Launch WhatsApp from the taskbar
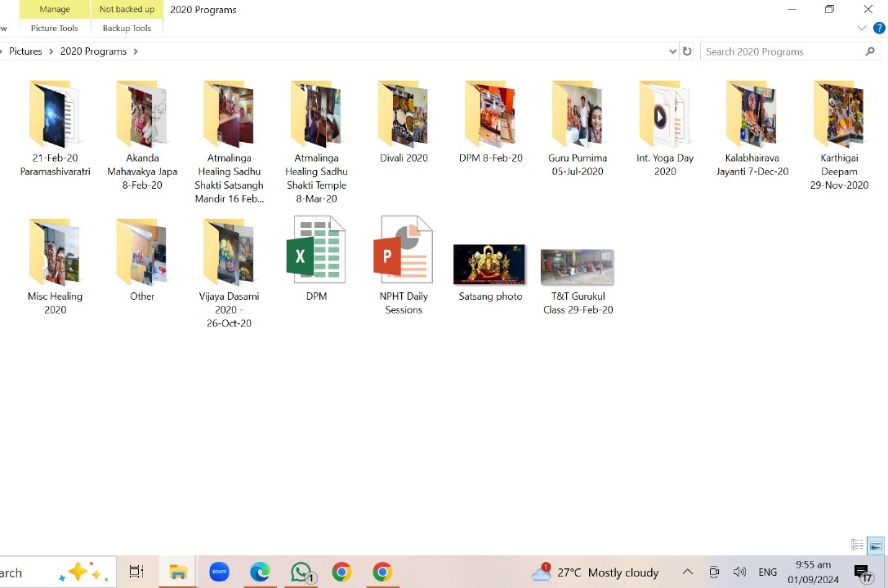 point(301,572)
